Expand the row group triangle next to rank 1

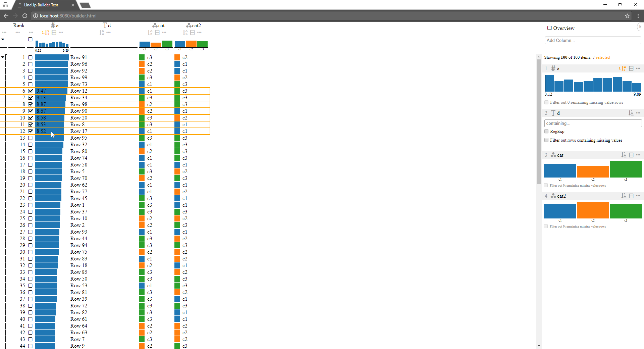point(3,57)
